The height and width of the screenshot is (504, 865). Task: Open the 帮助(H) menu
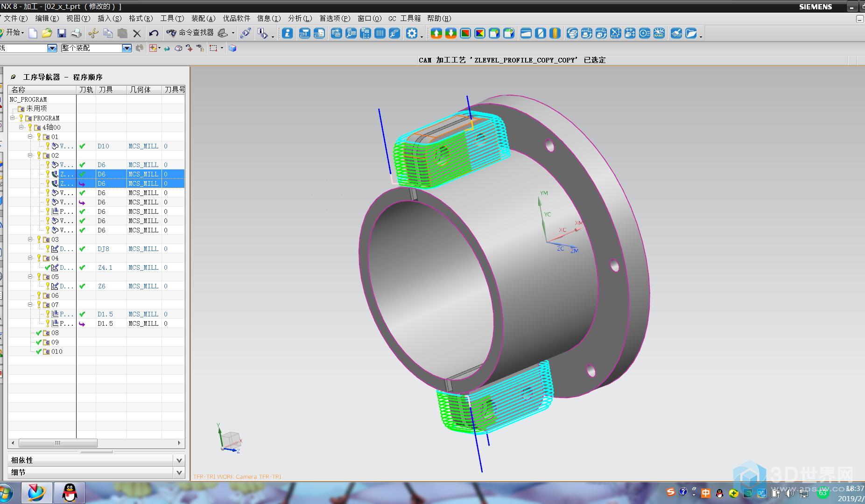tap(439, 18)
